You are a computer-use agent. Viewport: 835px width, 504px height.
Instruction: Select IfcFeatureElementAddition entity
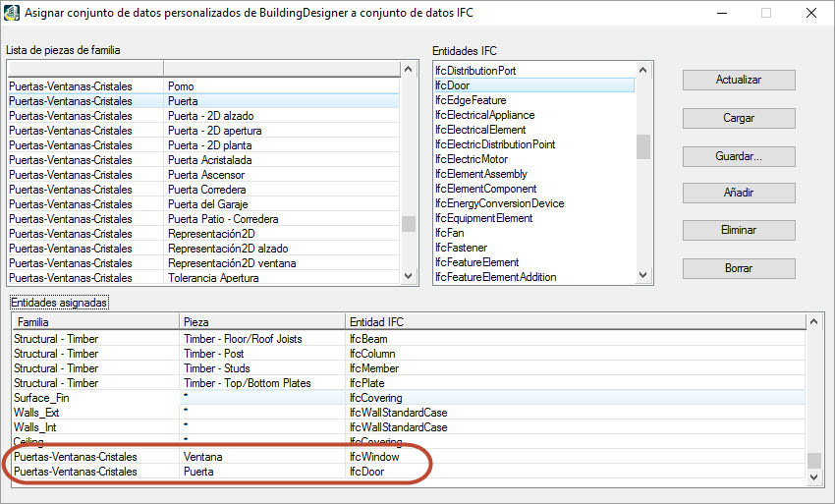tap(534, 277)
